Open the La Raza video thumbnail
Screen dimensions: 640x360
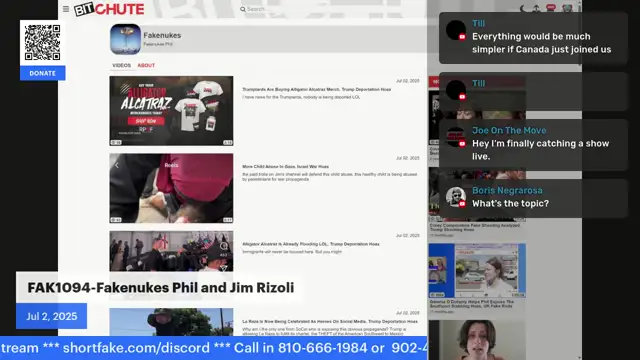171,322
